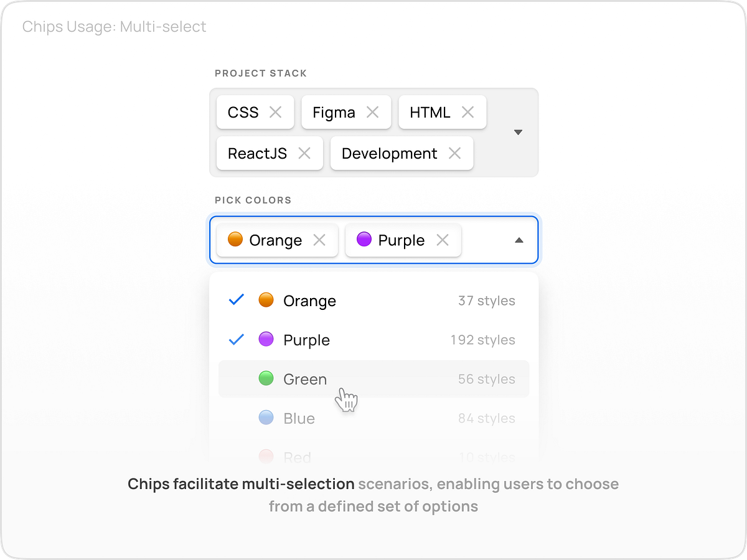Remove the Orange chip from Pick Colors
The height and width of the screenshot is (560, 747).
click(319, 240)
